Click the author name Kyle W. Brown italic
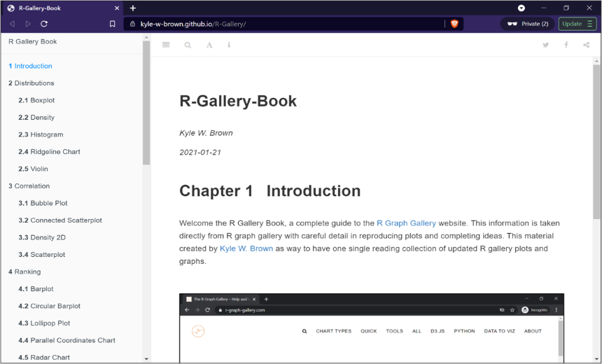Viewport: 602px width, 364px height. [x=206, y=133]
